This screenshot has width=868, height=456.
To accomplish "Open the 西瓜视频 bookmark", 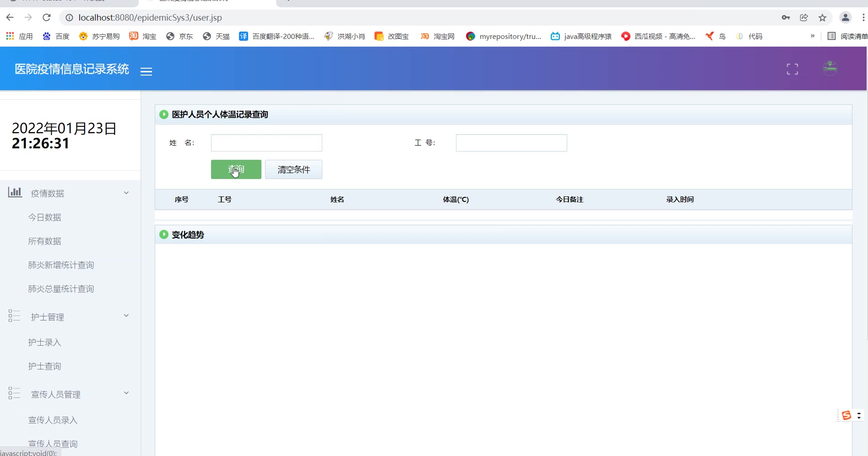I will pos(658,36).
